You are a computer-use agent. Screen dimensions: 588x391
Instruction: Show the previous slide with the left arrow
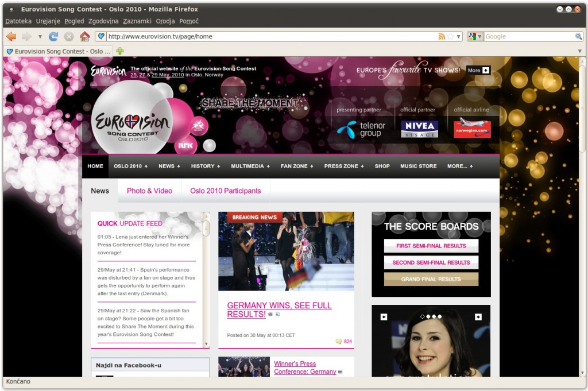coord(384,317)
